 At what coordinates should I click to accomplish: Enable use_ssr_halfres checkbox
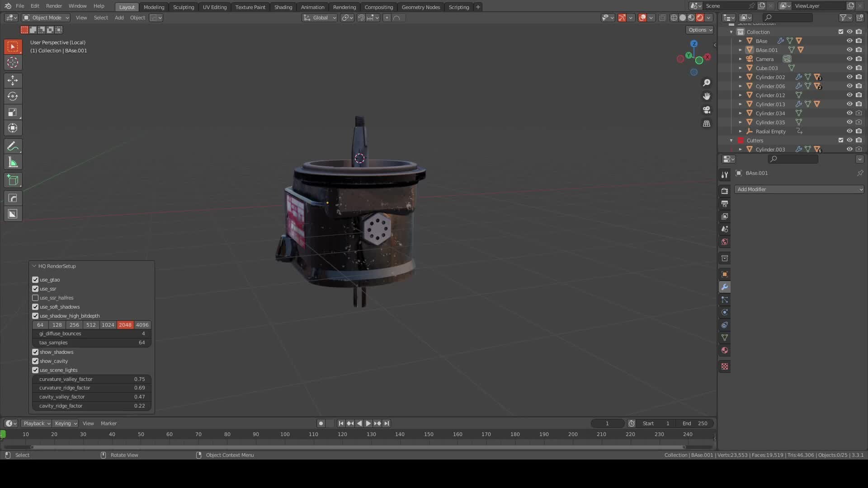coord(35,298)
